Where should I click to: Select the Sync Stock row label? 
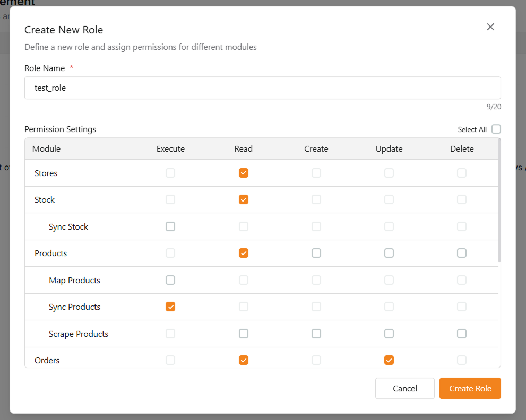tap(68, 227)
